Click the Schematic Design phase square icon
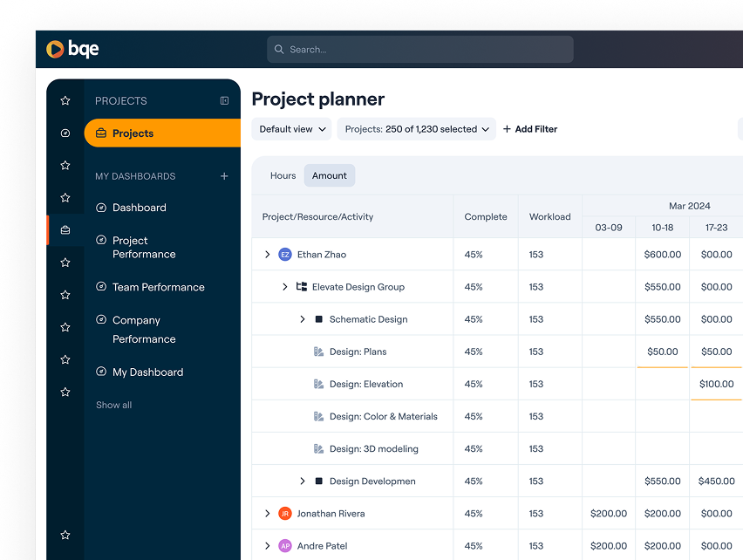This screenshot has height=560, width=743. click(x=319, y=319)
